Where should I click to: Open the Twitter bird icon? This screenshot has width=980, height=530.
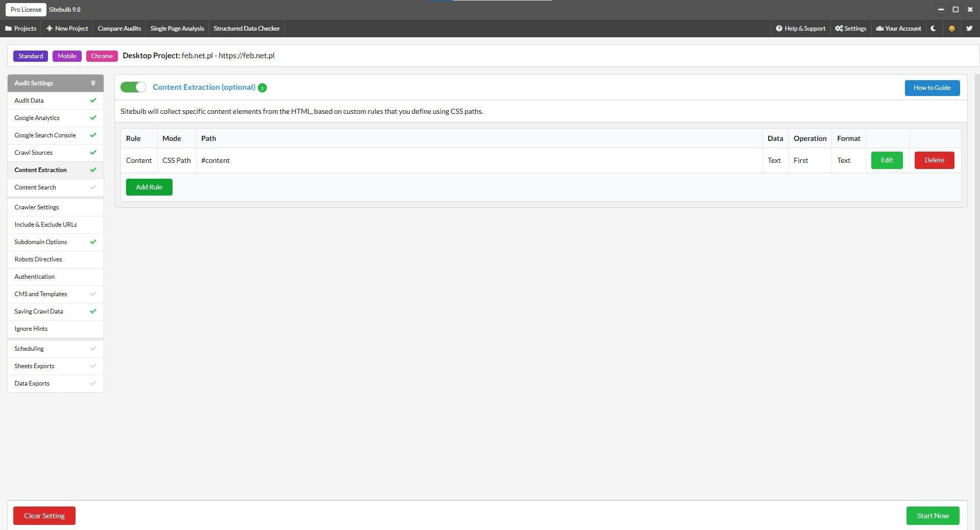coord(969,29)
